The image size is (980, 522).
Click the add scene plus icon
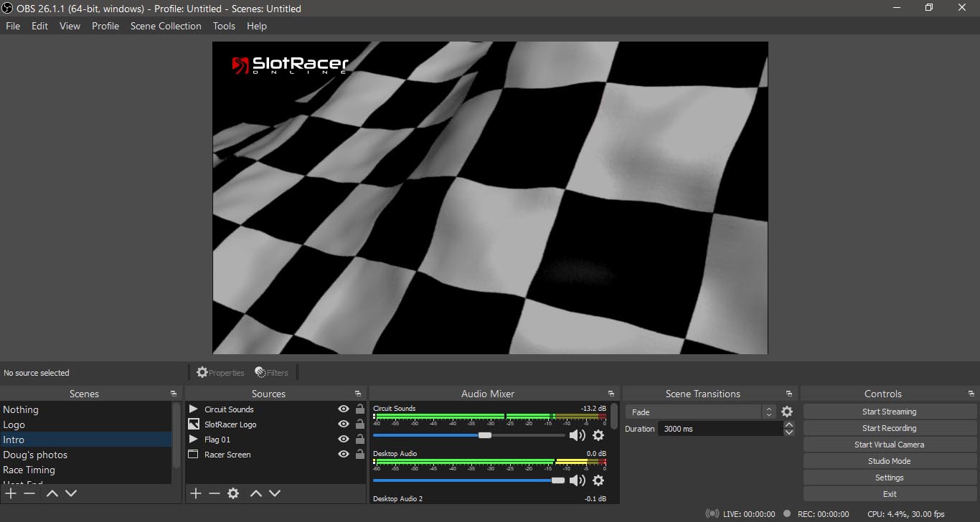point(11,493)
